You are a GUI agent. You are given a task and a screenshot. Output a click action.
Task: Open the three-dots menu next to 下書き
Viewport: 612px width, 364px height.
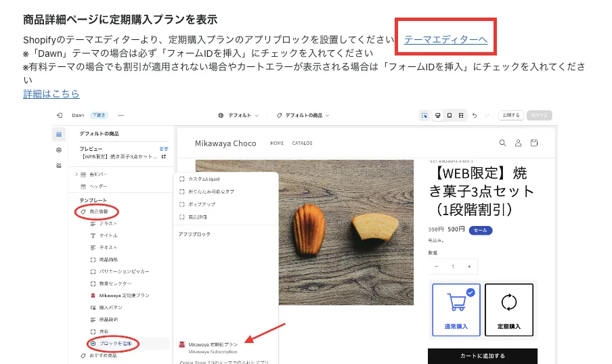(121, 115)
